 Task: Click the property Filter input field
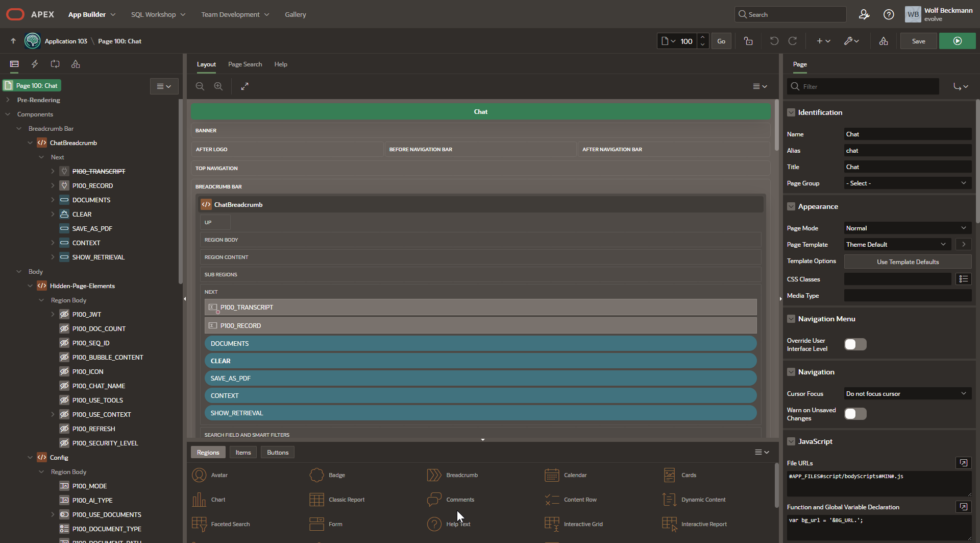(868, 87)
